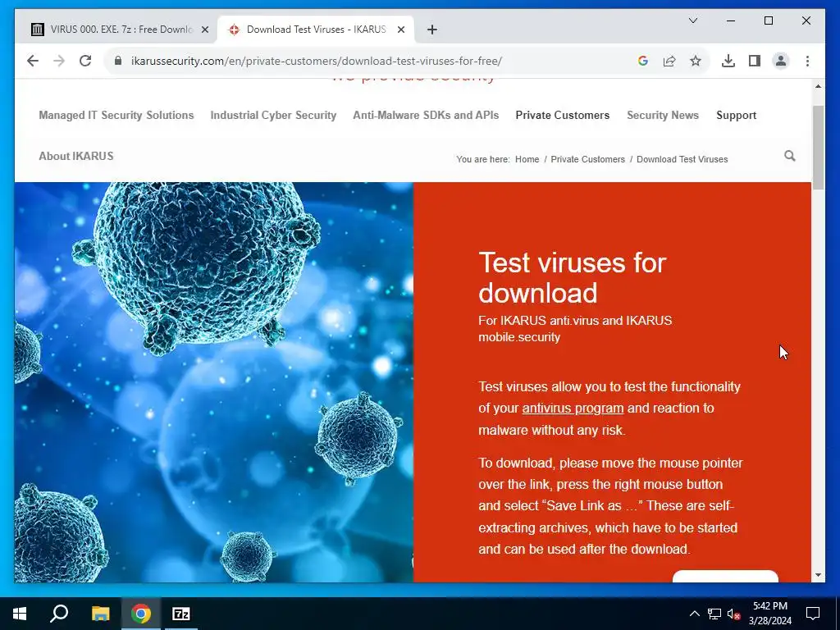Screen dimensions: 840x630
Task: View site info padlock icon
Action: coord(118,61)
